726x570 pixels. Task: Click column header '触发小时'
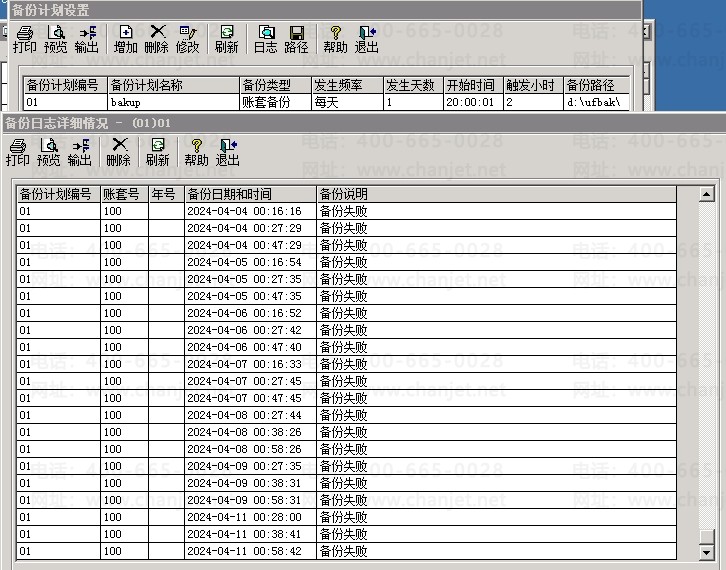(533, 85)
